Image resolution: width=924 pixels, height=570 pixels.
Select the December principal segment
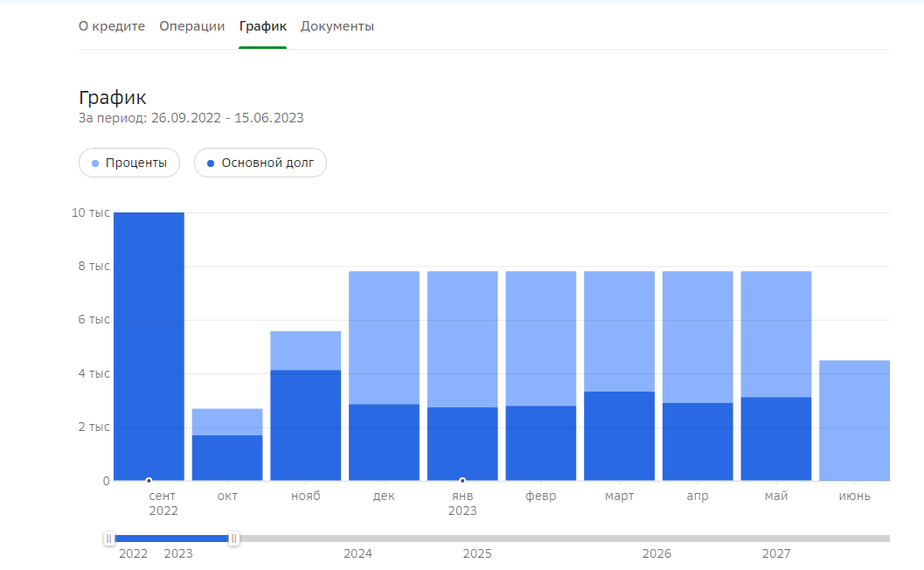click(385, 442)
